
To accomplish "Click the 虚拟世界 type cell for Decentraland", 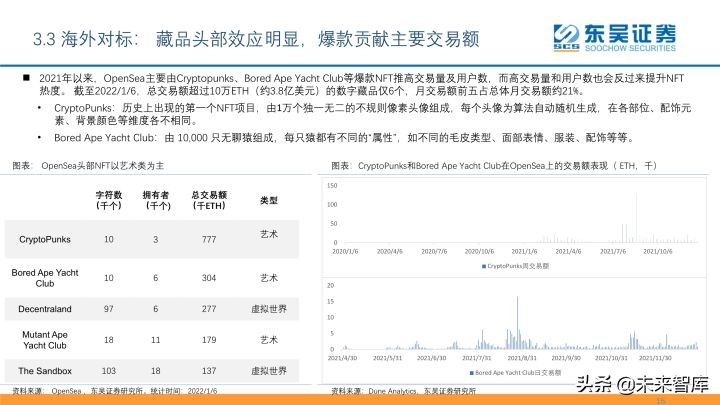I will click(x=269, y=309).
